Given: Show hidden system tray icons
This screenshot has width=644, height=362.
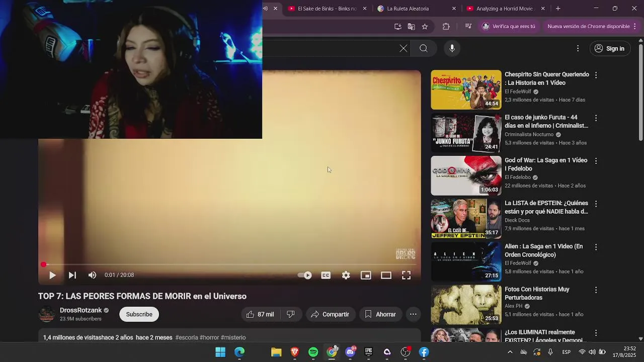Looking at the screenshot, I should (510, 352).
